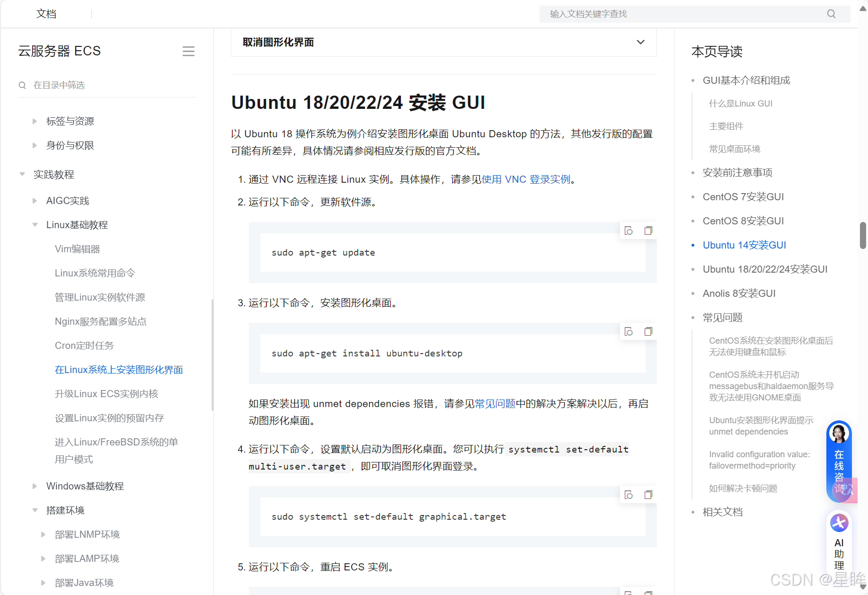Jump to messagebus和haldaemon服务 guide entry

pyautogui.click(x=771, y=386)
